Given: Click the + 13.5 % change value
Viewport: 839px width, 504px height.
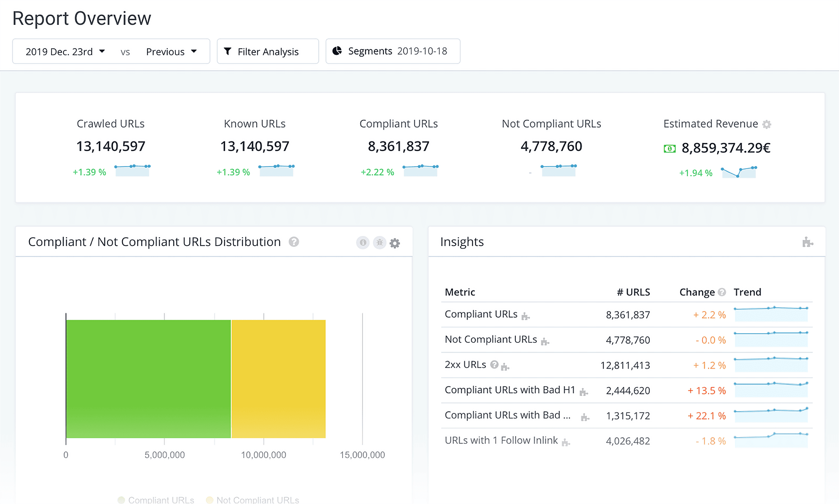Looking at the screenshot, I should pos(706,391).
